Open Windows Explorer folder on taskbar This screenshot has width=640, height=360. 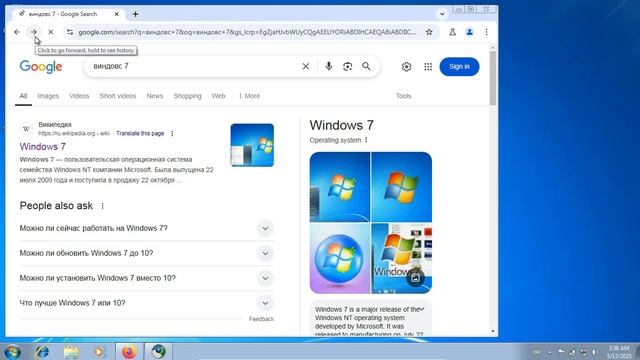pyautogui.click(x=71, y=351)
